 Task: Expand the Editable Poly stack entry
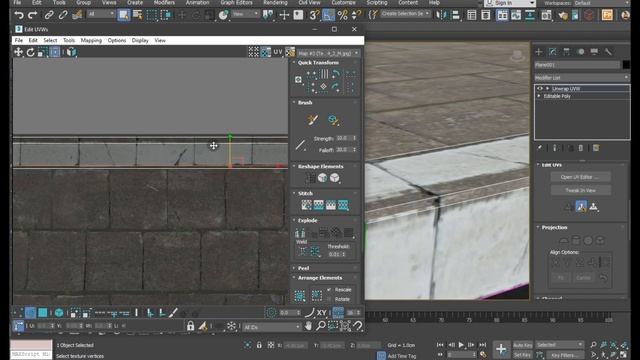coord(539,96)
